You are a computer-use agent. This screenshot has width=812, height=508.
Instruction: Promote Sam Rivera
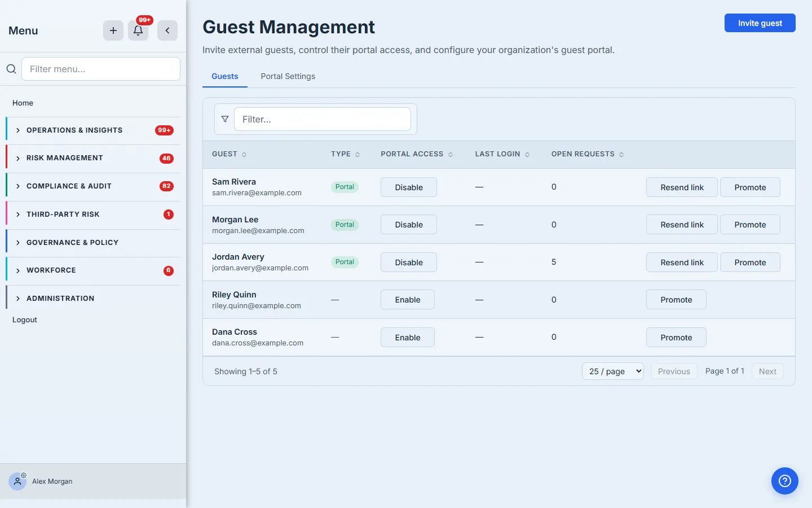[751, 187]
